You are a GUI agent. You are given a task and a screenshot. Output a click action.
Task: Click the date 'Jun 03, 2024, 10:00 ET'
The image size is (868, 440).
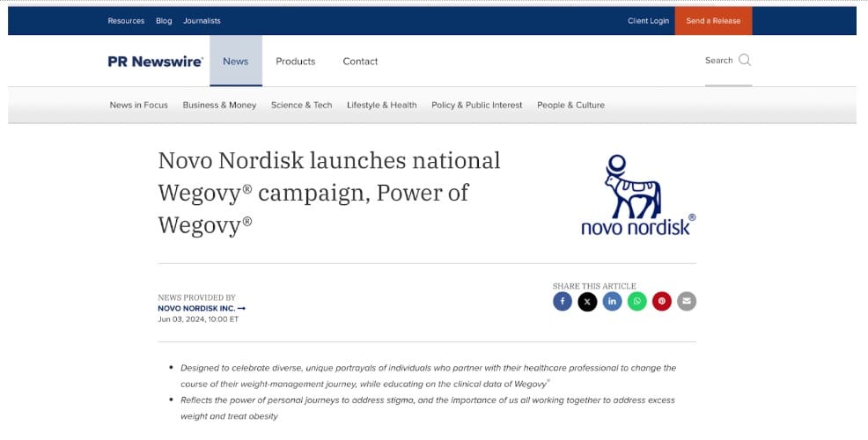[198, 319]
